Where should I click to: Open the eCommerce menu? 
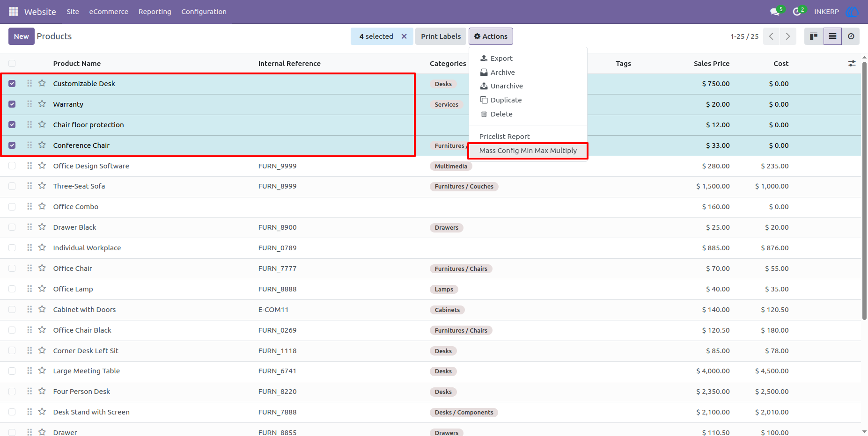point(109,12)
